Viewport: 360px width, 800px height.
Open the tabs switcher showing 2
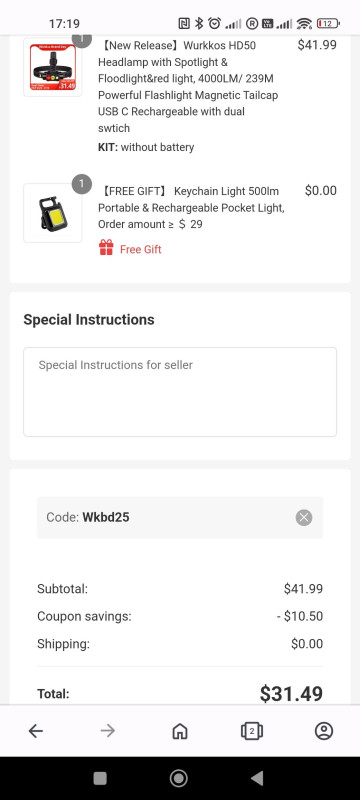click(x=251, y=731)
